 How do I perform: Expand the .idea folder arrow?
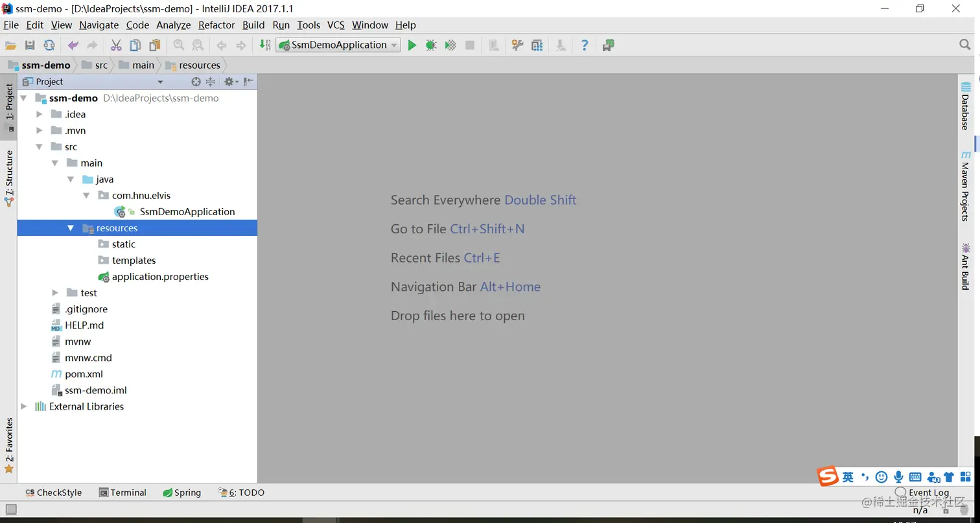point(40,114)
